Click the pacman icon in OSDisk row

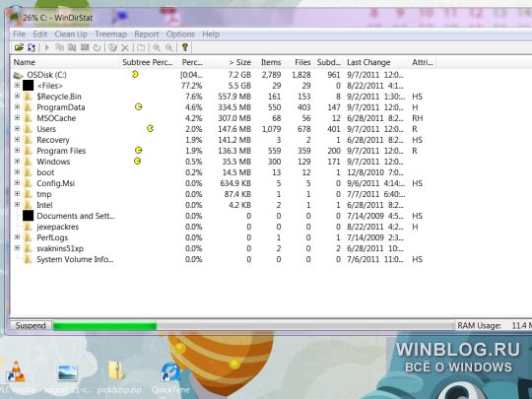point(135,74)
